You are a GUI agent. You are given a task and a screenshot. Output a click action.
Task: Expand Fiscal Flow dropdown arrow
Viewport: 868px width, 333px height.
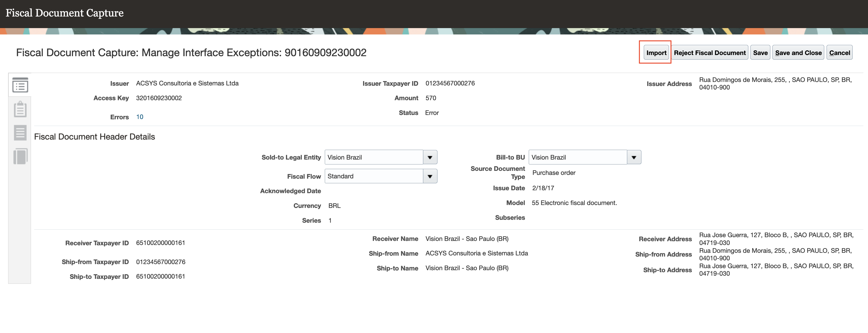(430, 176)
